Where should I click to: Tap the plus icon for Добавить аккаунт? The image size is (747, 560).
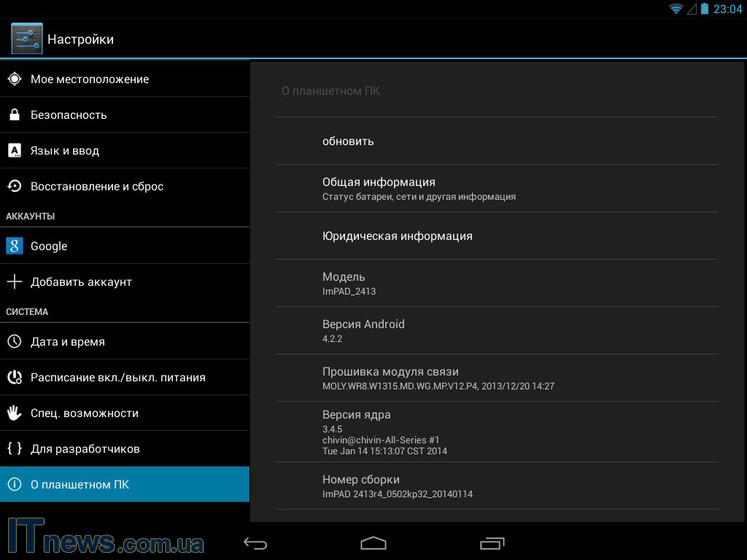[x=14, y=282]
